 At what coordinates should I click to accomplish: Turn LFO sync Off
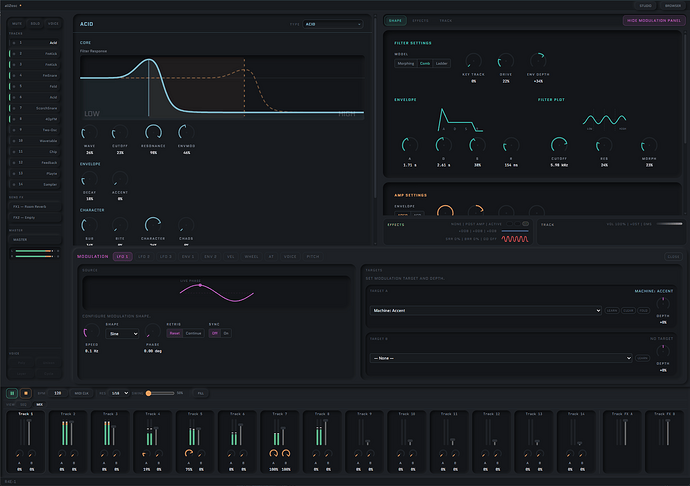(215, 333)
